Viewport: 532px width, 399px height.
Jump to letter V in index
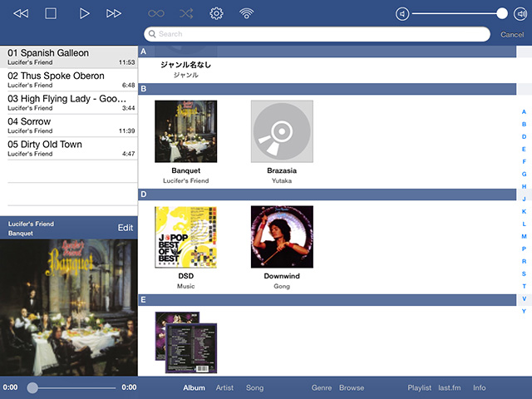524,298
